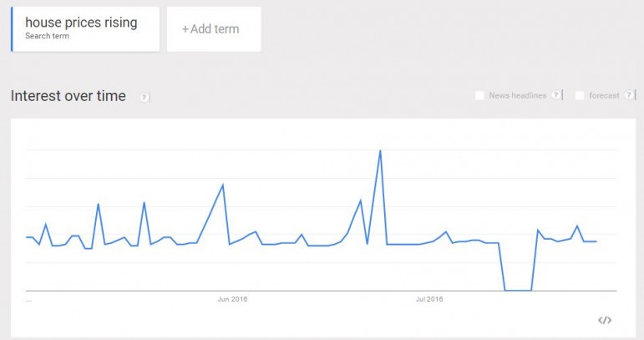Click the highest peak on the chart
The image size is (644, 340).
point(380,151)
